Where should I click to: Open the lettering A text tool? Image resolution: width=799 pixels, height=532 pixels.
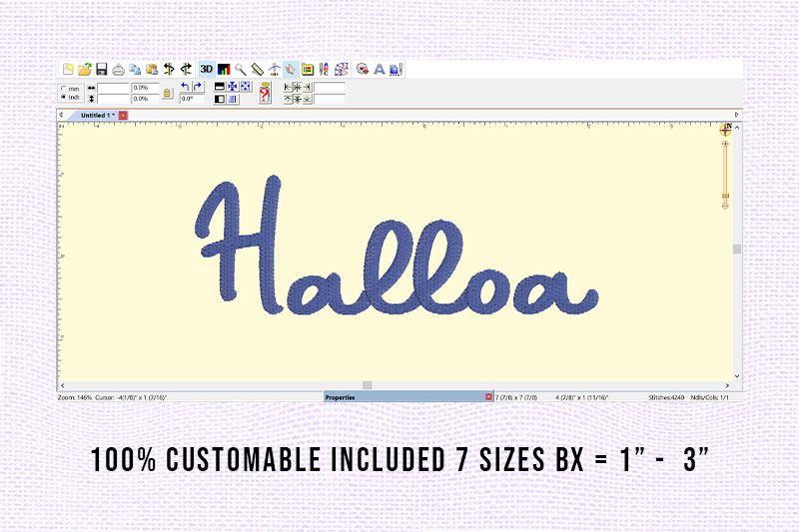click(x=380, y=69)
